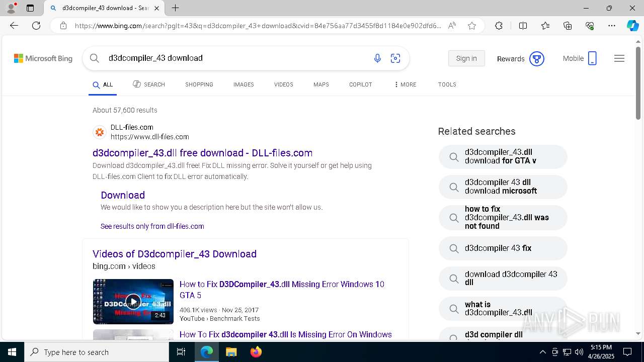The height and width of the screenshot is (362, 644).
Task: Open Browser essentials heart icon
Action: (590, 26)
